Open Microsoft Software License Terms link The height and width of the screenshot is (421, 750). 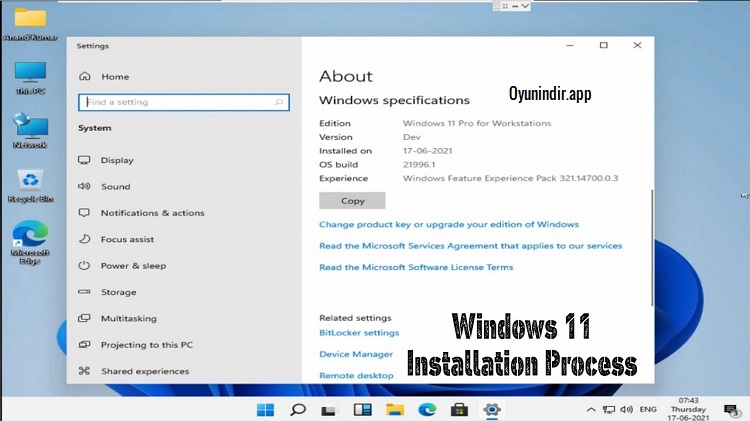point(416,267)
